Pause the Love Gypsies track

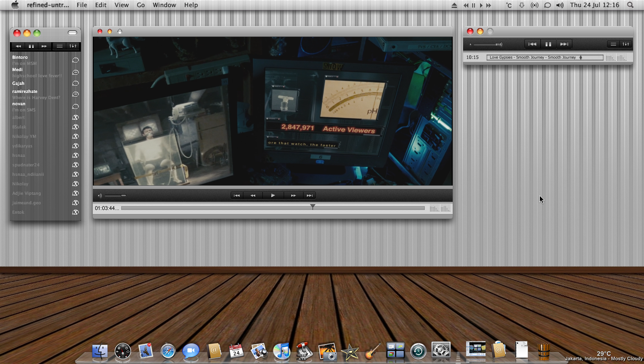pos(548,44)
